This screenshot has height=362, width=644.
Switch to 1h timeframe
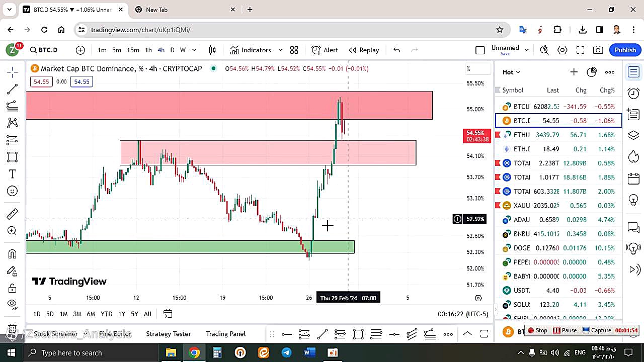pyautogui.click(x=148, y=50)
